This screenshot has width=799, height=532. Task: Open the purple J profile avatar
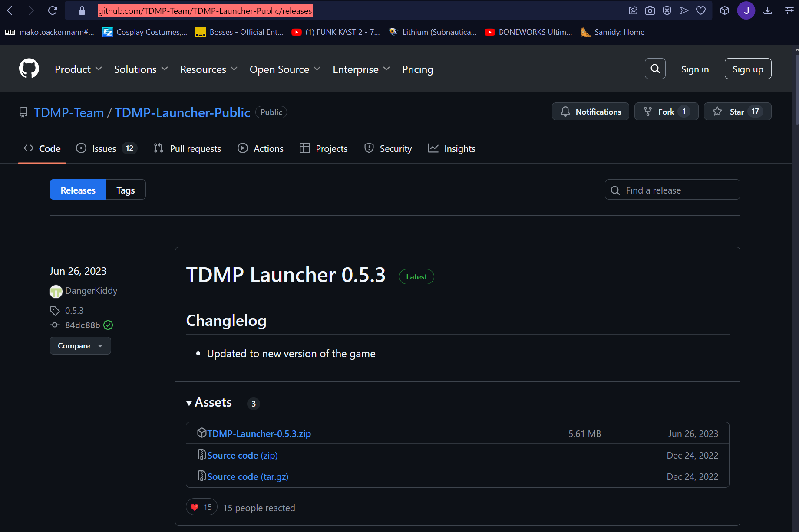(x=746, y=10)
